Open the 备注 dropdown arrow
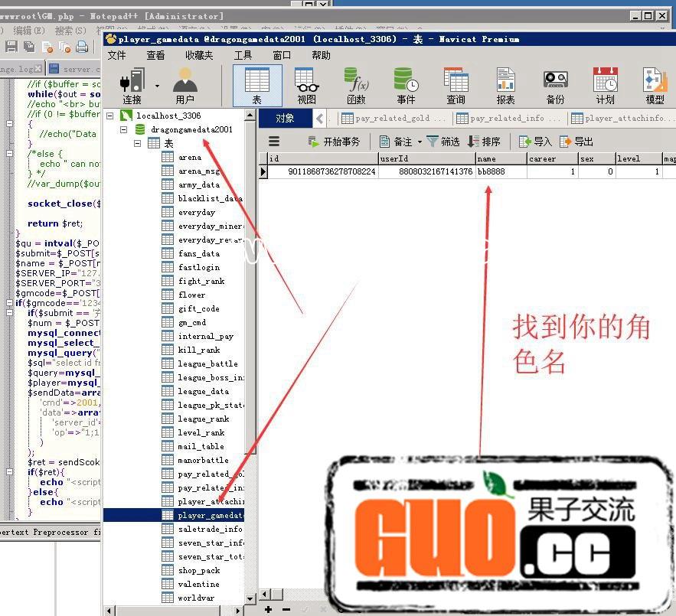676x616 pixels. pos(420,142)
